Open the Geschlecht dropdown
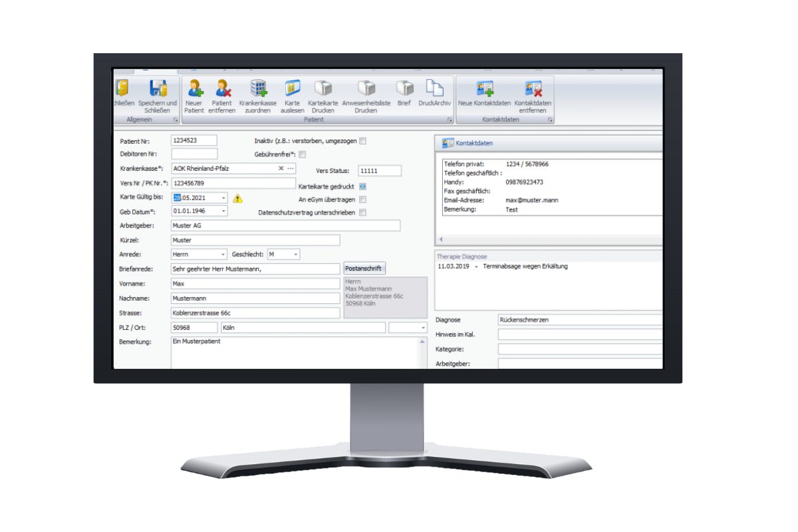798x532 pixels. click(295, 254)
